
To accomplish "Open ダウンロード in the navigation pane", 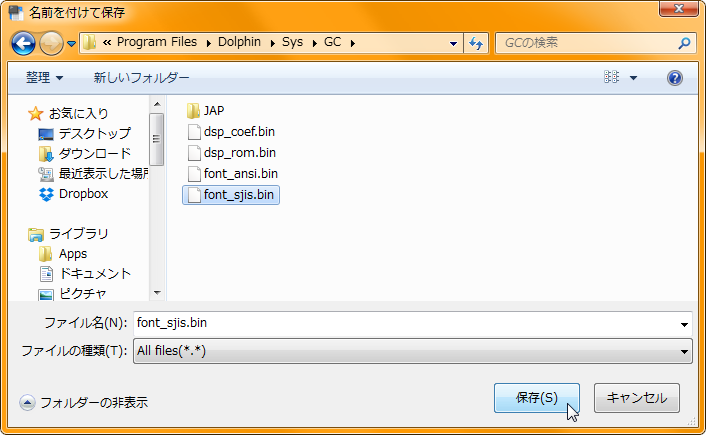I will tap(95, 154).
